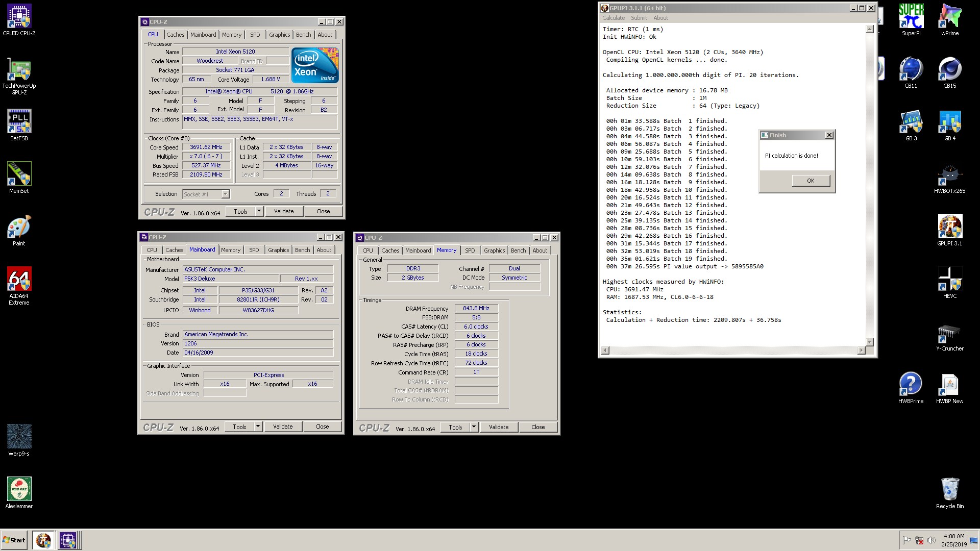Viewport: 980px width, 551px height.
Task: Click Core Speed value 3691.62 MHz
Action: 206,147
